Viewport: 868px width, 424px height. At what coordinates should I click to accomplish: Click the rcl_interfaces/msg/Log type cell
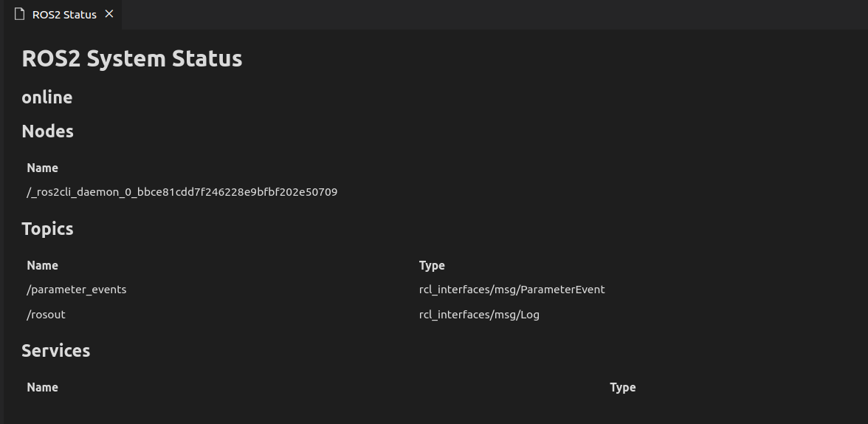tap(480, 315)
